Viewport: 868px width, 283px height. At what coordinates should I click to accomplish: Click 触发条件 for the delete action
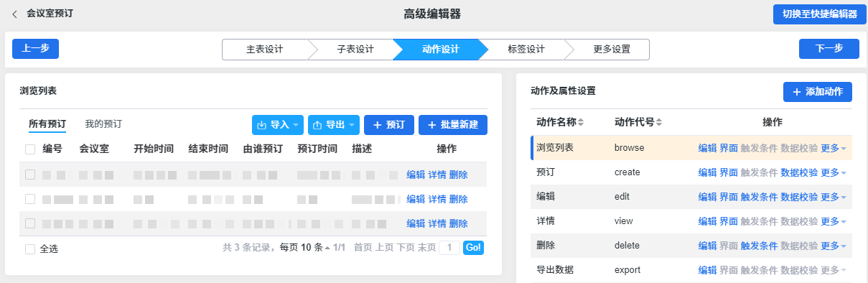tap(759, 246)
